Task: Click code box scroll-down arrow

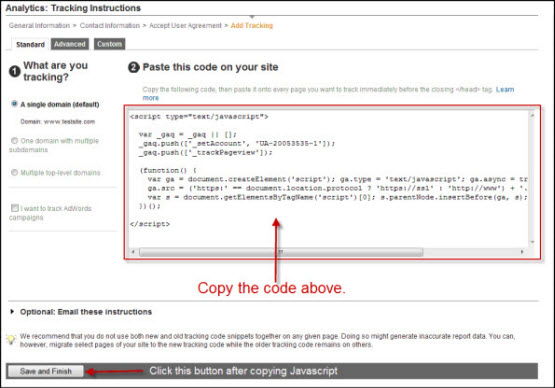Action: point(532,242)
